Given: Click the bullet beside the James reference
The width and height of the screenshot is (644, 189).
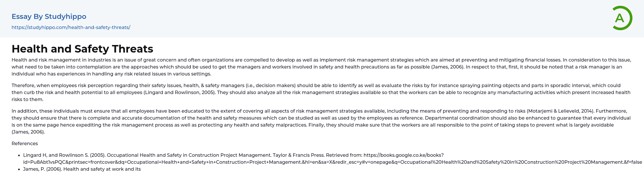Looking at the screenshot, I should (19, 169).
